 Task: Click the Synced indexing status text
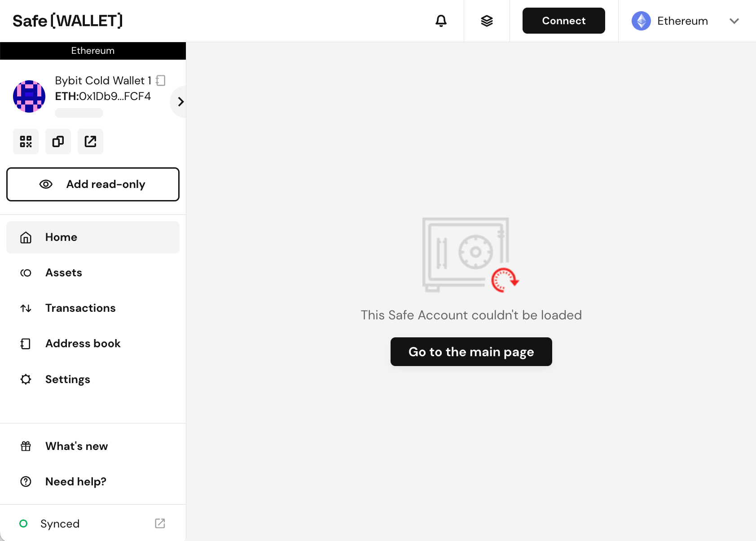coord(60,524)
